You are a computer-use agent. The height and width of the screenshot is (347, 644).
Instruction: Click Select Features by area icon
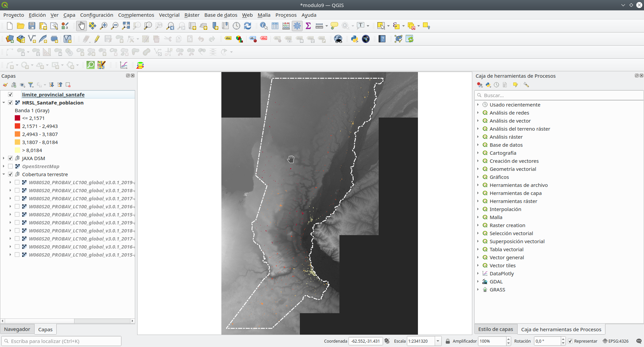(381, 26)
